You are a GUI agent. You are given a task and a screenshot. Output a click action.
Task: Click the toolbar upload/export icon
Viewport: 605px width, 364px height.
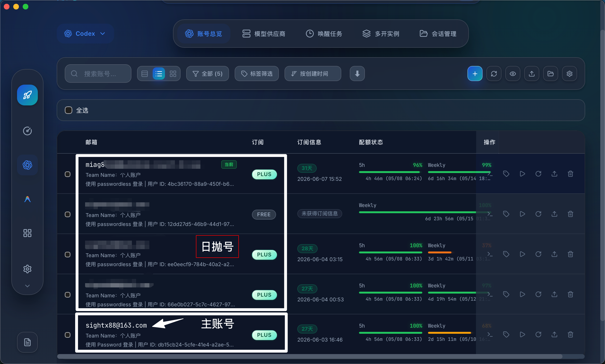(532, 74)
